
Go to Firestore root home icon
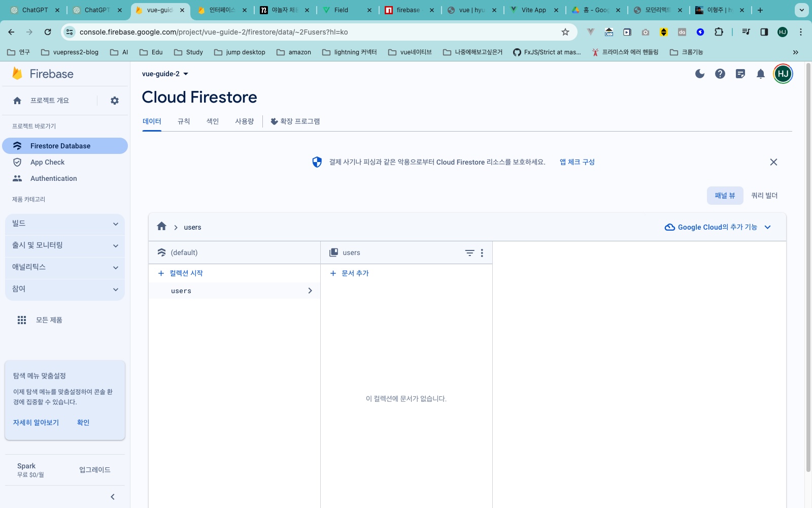[162, 227]
